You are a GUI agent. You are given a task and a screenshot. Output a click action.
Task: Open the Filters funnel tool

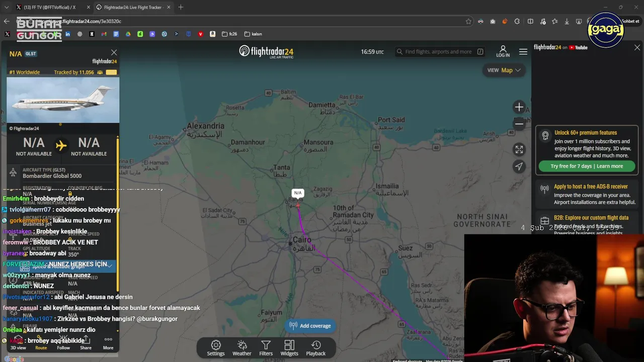pos(266,347)
